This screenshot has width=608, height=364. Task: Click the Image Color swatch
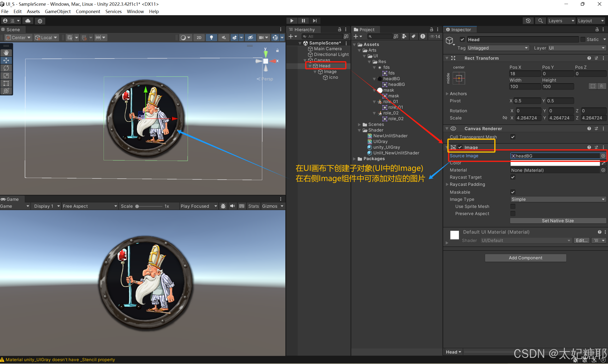coord(555,163)
